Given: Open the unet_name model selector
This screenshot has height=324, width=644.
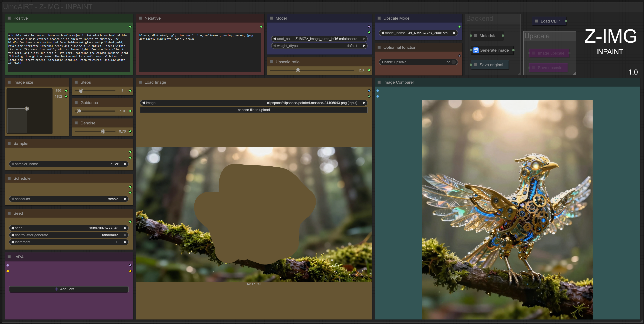Looking at the screenshot, I should [x=319, y=39].
